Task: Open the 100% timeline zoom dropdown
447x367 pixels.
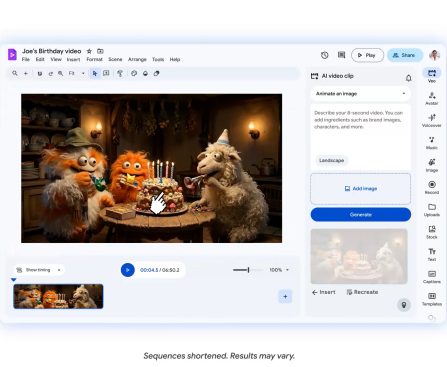Action: [287, 270]
